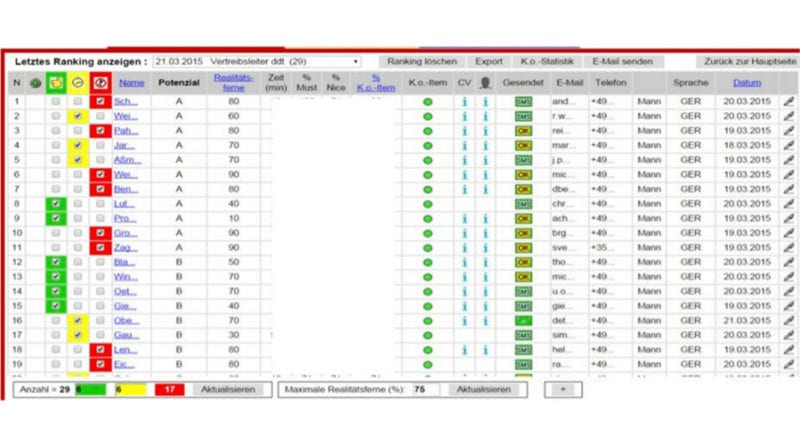Sort the table by Realitätsferne column

click(234, 83)
